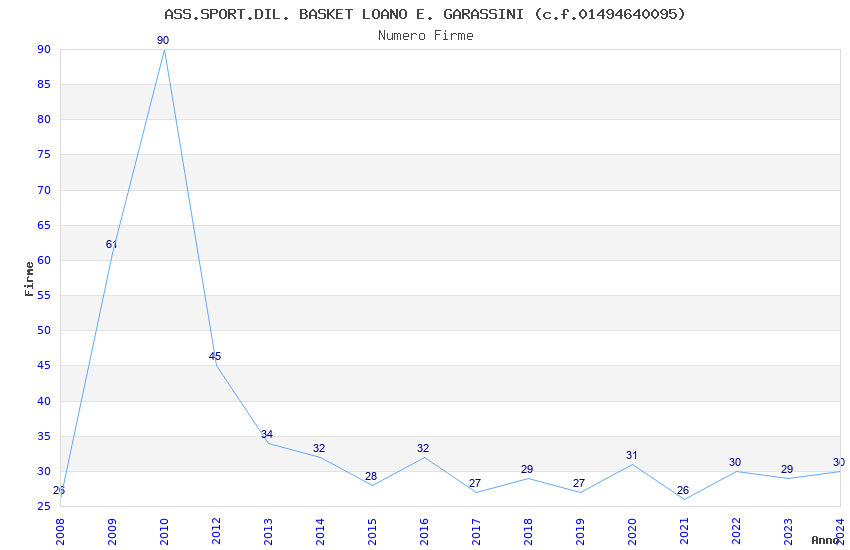
Task: Click the data label 32 above 2016
Action: pyautogui.click(x=423, y=448)
